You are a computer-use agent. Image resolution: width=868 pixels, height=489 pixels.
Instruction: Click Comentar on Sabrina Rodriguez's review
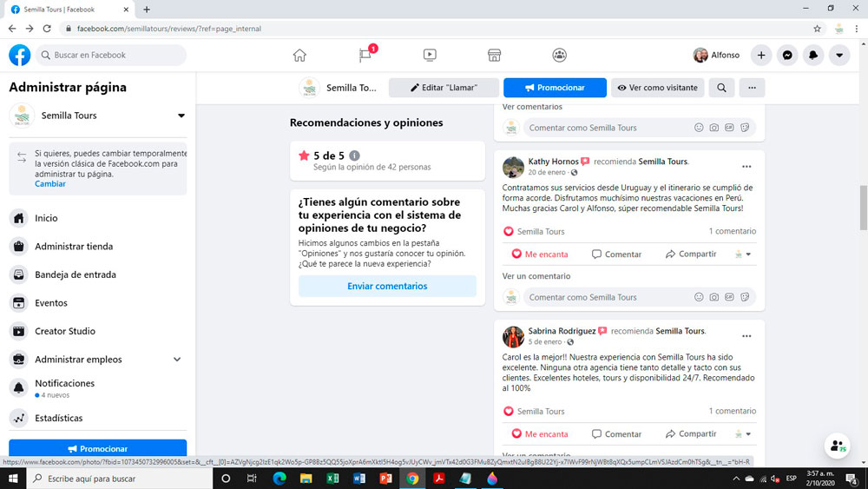616,434
